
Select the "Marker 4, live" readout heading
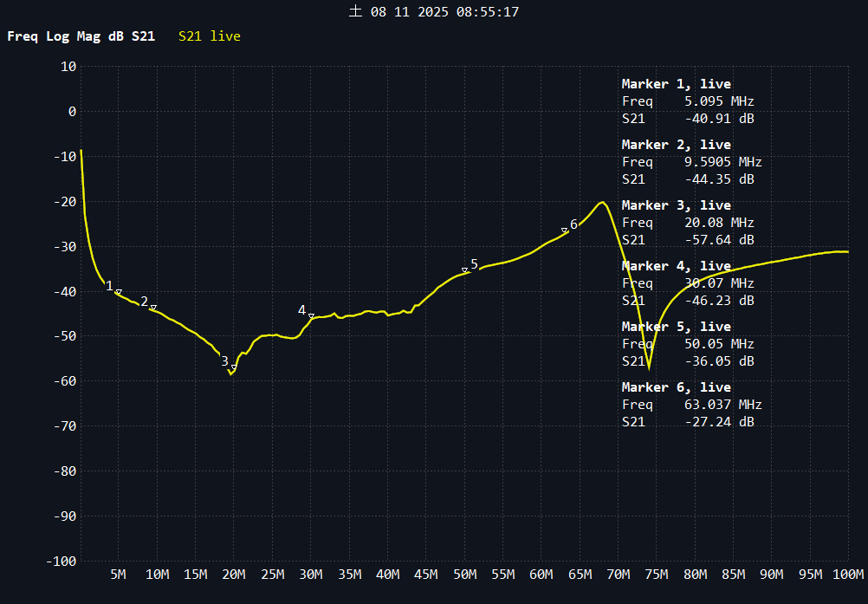(676, 266)
